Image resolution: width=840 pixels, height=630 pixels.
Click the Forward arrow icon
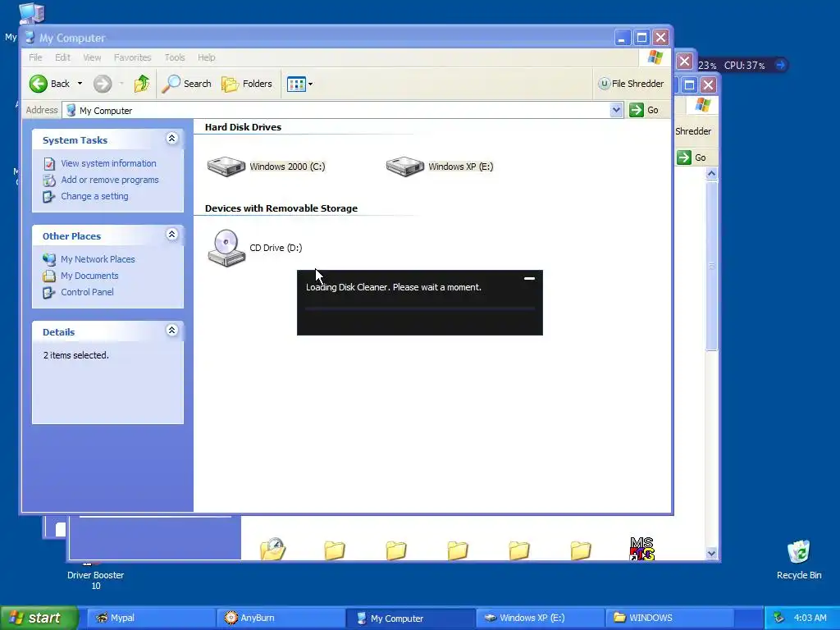tap(103, 84)
